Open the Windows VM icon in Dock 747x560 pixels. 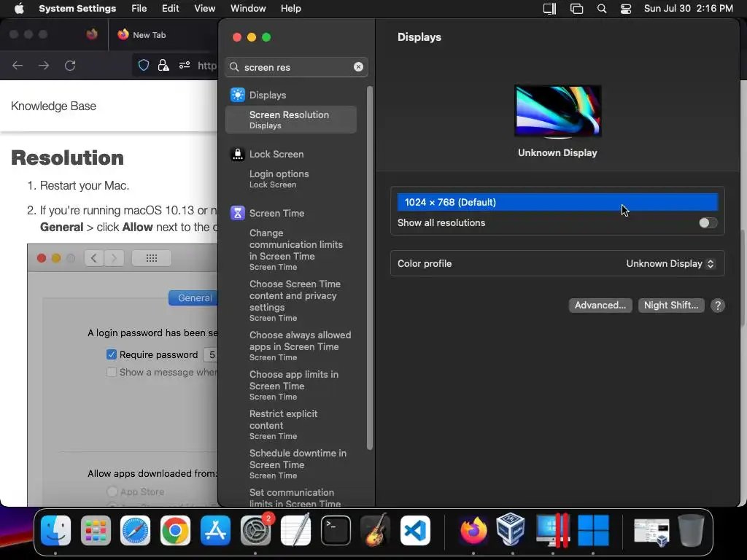click(593, 531)
